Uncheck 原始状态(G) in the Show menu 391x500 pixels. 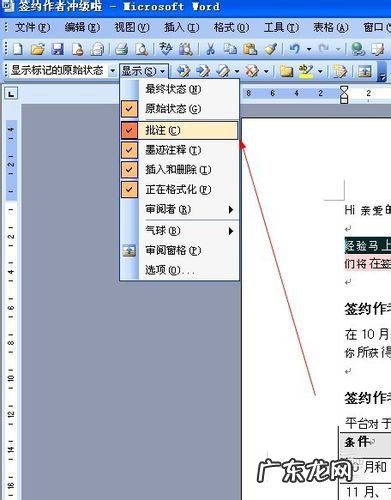[180, 109]
